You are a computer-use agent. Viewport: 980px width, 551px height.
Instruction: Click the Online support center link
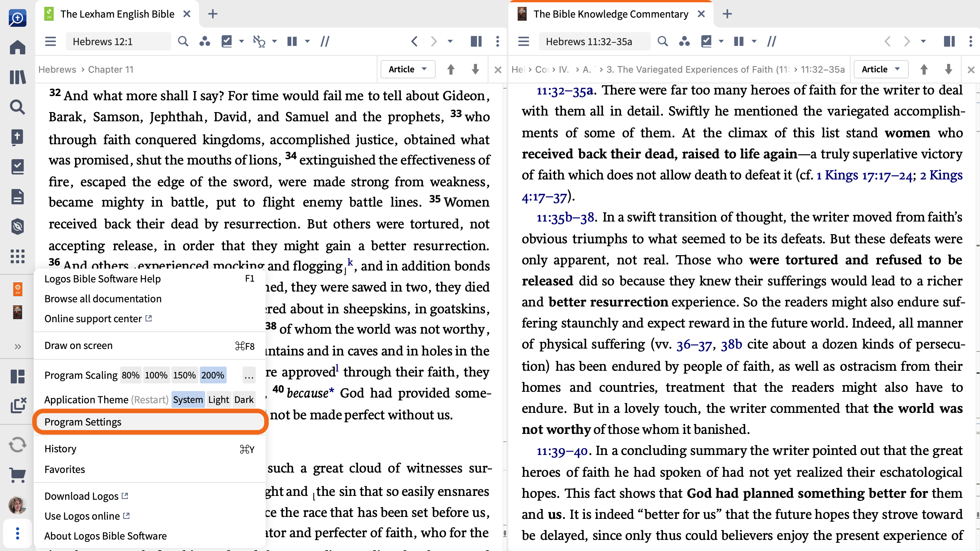pos(98,318)
